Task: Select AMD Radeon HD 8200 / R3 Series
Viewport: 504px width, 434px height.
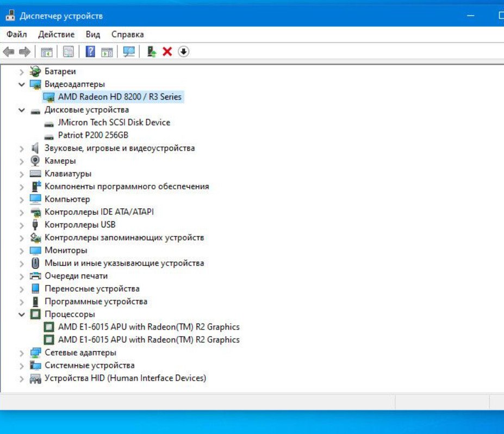Action: [120, 97]
